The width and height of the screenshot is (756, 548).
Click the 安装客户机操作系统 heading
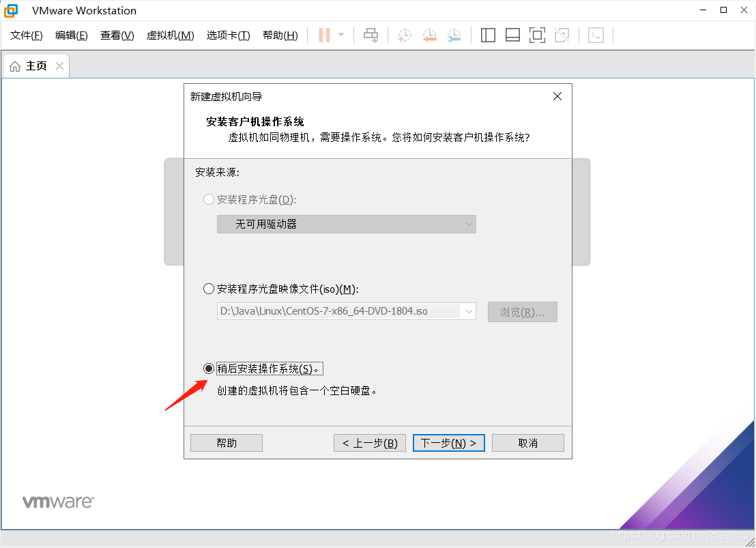(x=255, y=121)
